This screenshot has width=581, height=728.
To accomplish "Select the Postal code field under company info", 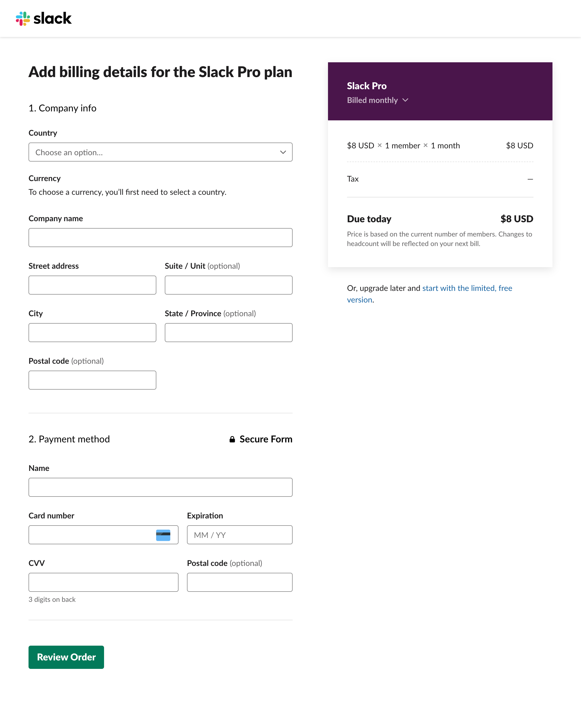I will (92, 380).
